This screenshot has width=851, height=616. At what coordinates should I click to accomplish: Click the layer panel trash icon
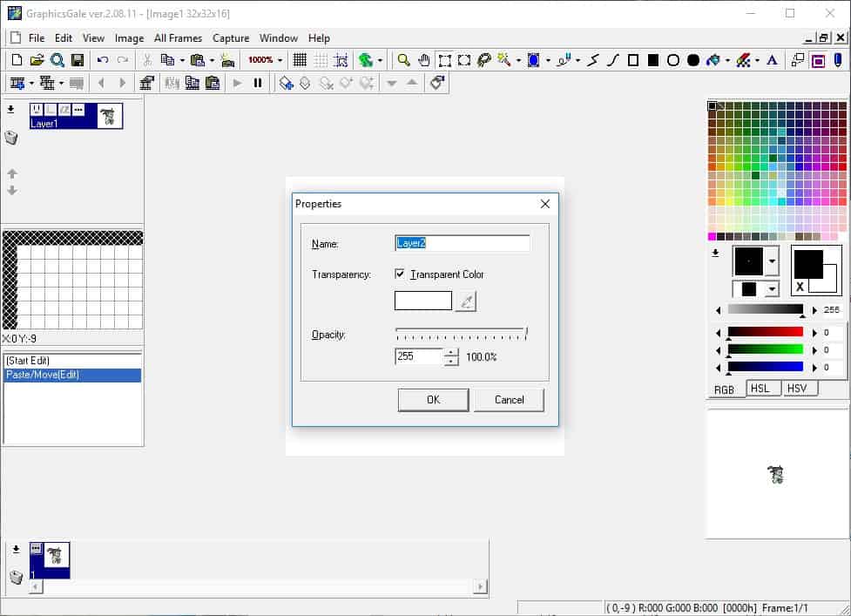coord(11,138)
